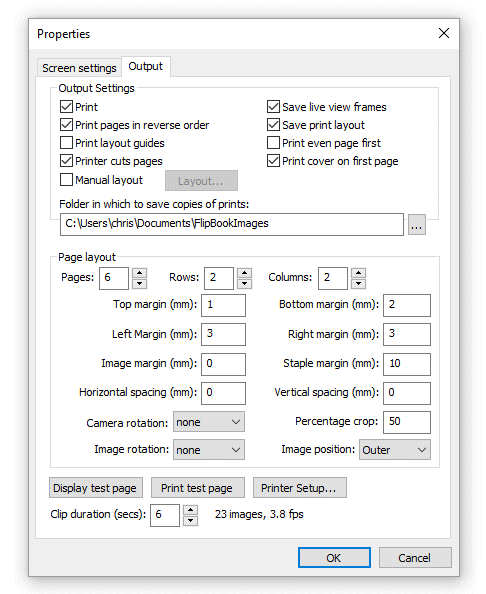Disable Save live view frames
This screenshot has height=594, width=486.
click(273, 107)
